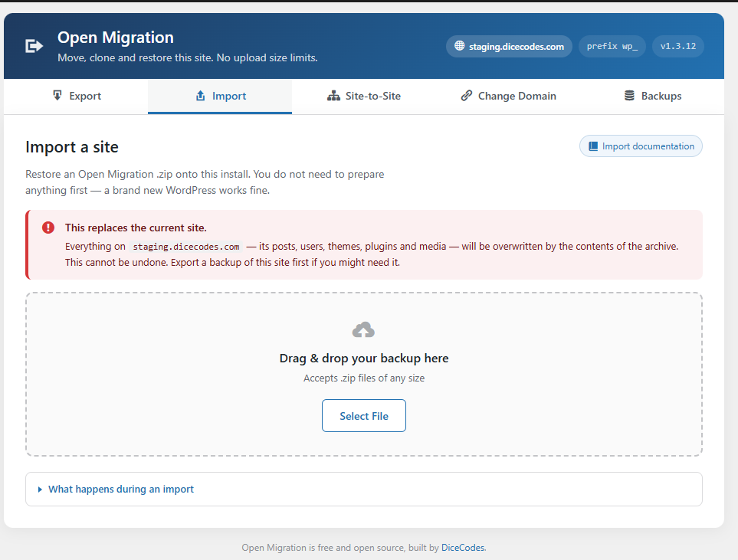Open the Site-to-Site tab

pyautogui.click(x=364, y=96)
